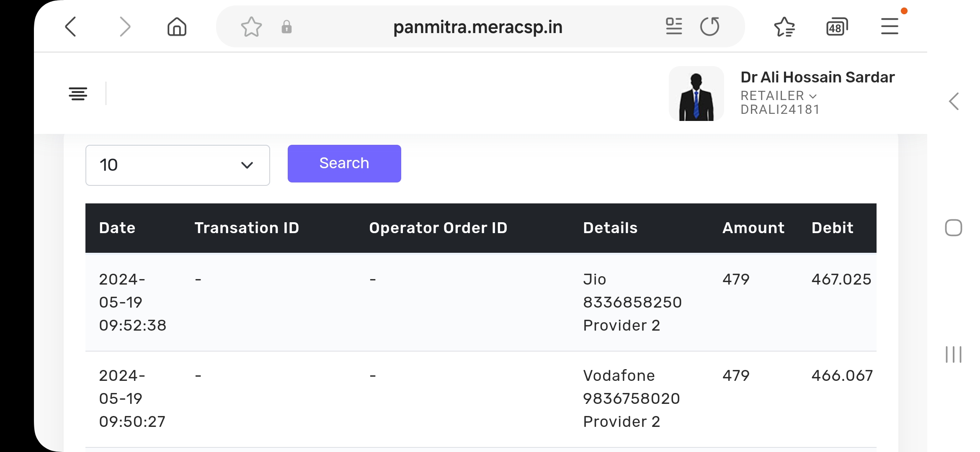Toggle the site sidebar menu icon
The height and width of the screenshot is (452, 980).
pyautogui.click(x=78, y=93)
